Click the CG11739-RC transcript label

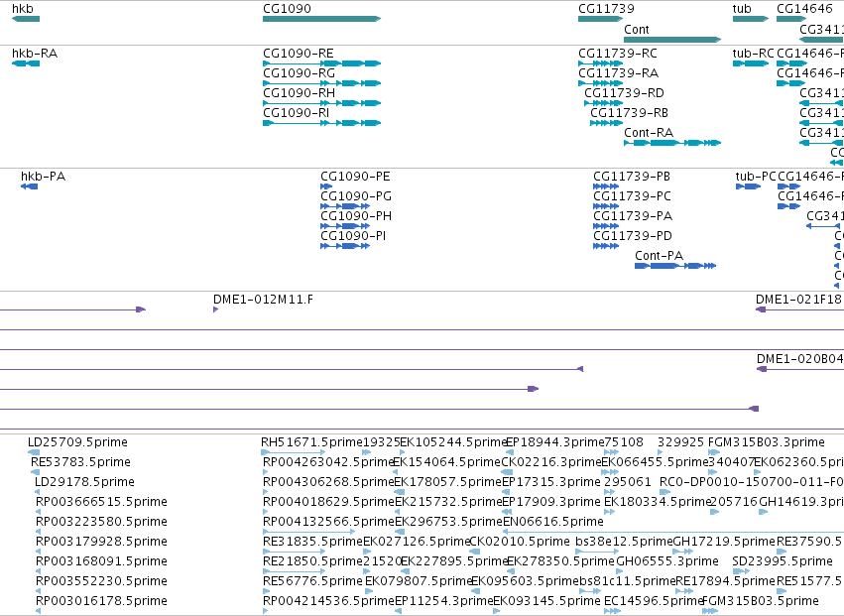coord(618,54)
